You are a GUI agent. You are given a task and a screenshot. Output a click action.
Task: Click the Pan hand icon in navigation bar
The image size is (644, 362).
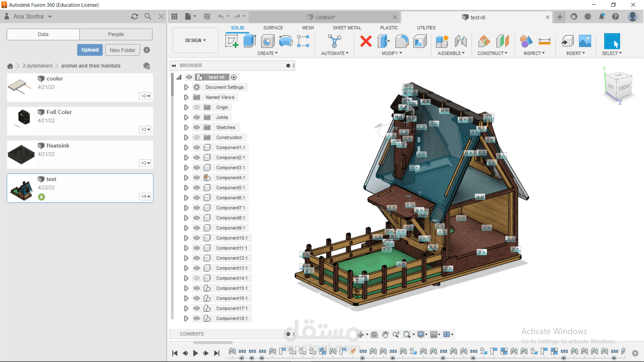pos(385,335)
